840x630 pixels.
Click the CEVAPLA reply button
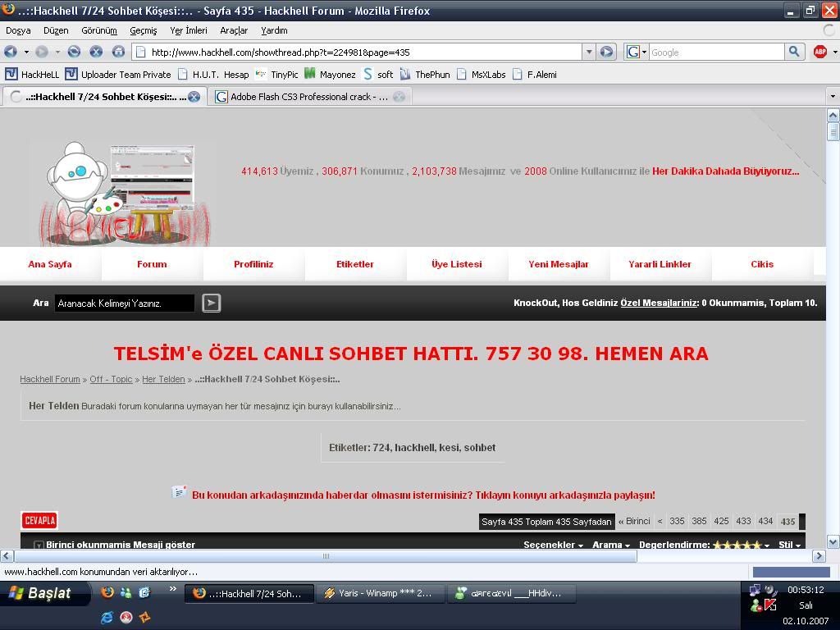click(39, 520)
